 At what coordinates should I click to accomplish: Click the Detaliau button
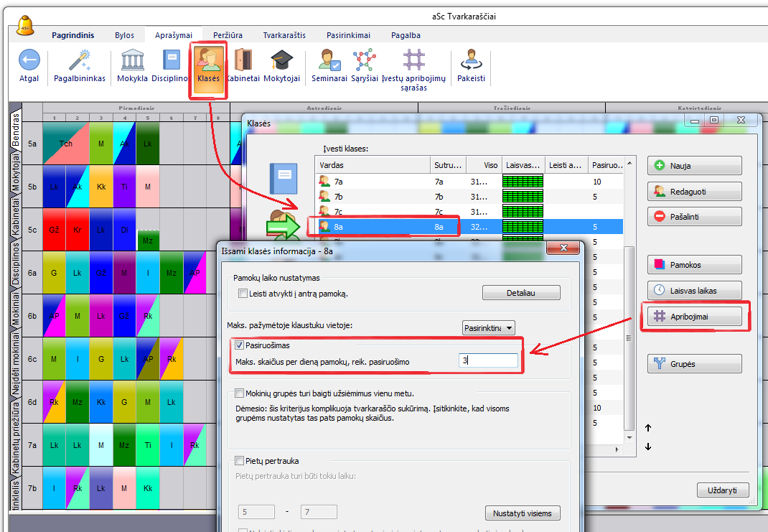[x=521, y=293]
